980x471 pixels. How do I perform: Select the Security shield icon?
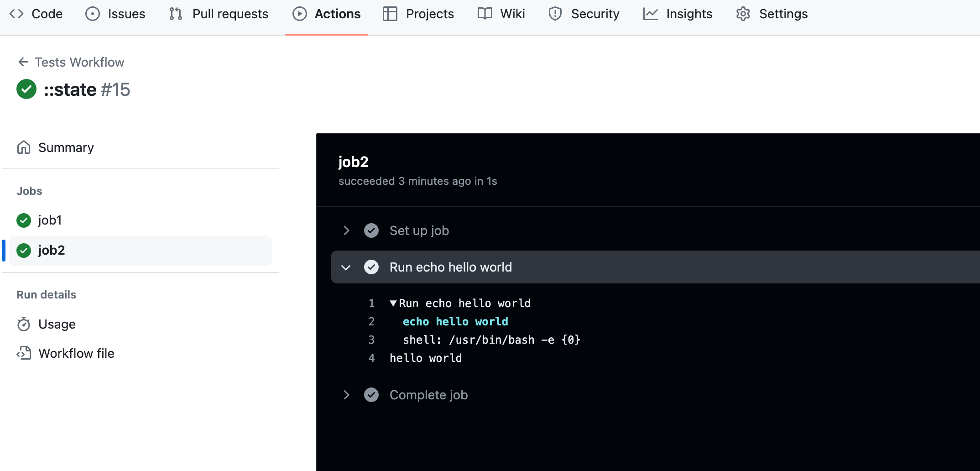tap(554, 14)
